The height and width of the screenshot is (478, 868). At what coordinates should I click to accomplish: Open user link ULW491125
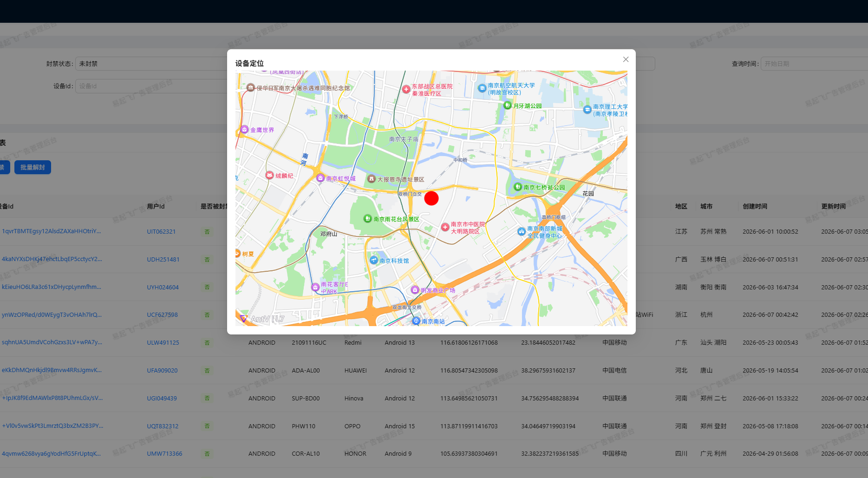coord(163,342)
